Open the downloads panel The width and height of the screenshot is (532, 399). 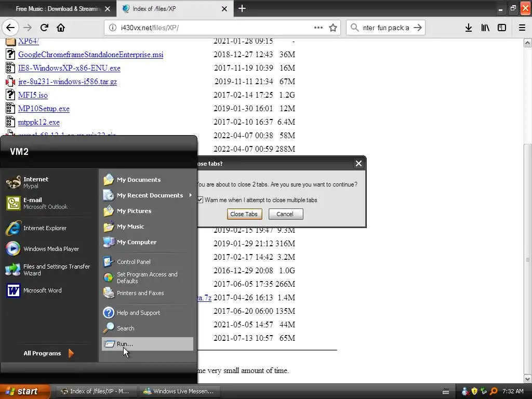(469, 28)
